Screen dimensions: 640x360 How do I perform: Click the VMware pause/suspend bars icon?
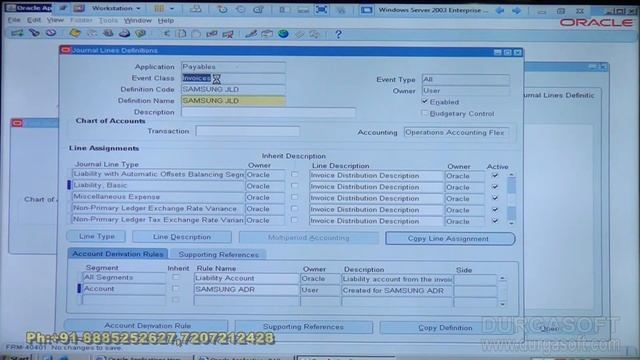[x=159, y=8]
